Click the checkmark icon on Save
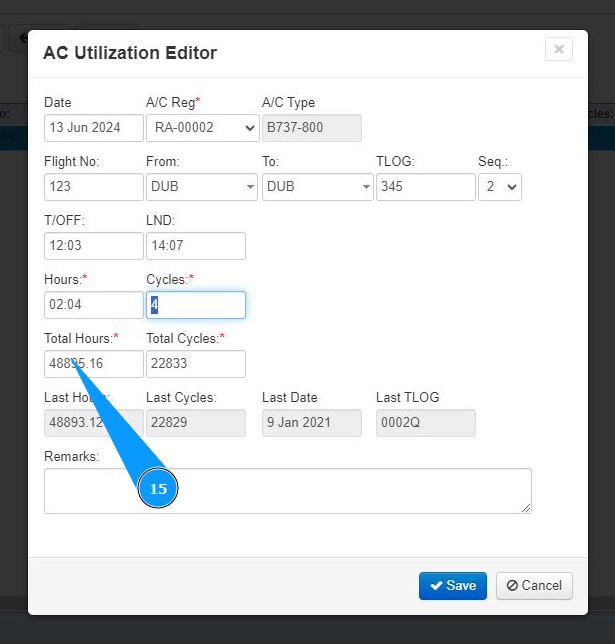The image size is (615, 644). [436, 586]
